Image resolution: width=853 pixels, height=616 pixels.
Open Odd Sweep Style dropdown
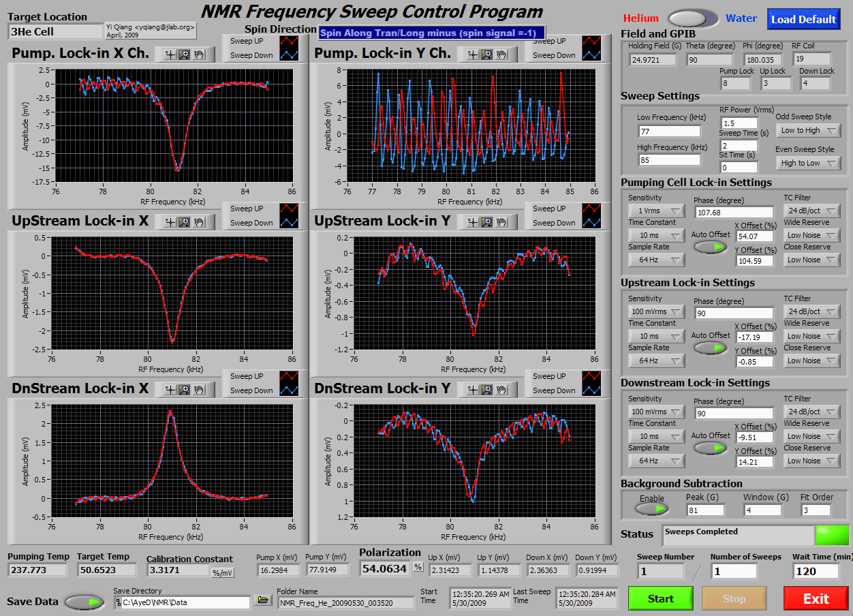coord(808,130)
